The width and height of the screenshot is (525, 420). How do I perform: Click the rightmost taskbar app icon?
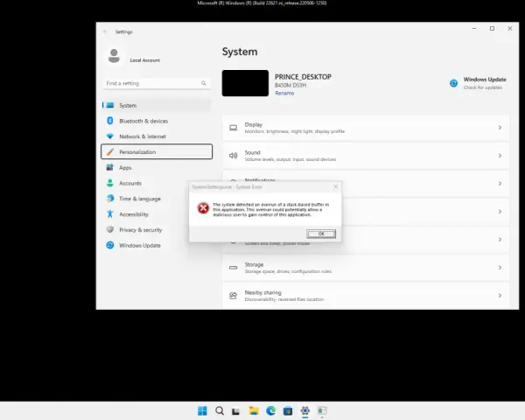coord(322,410)
